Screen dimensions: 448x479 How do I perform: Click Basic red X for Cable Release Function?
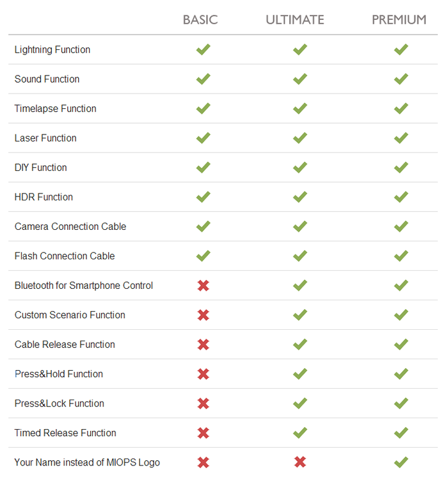(x=203, y=345)
